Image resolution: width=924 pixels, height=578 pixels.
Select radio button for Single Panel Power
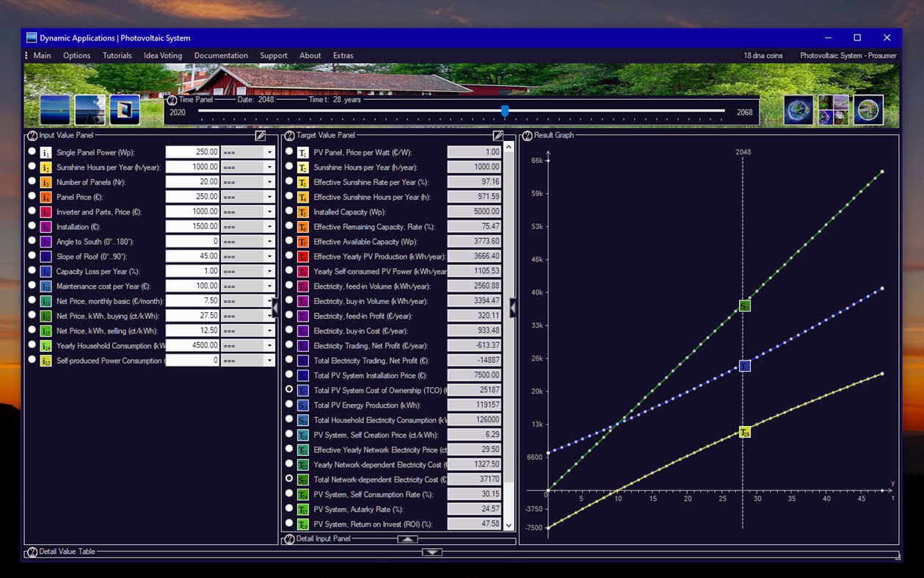(x=32, y=151)
